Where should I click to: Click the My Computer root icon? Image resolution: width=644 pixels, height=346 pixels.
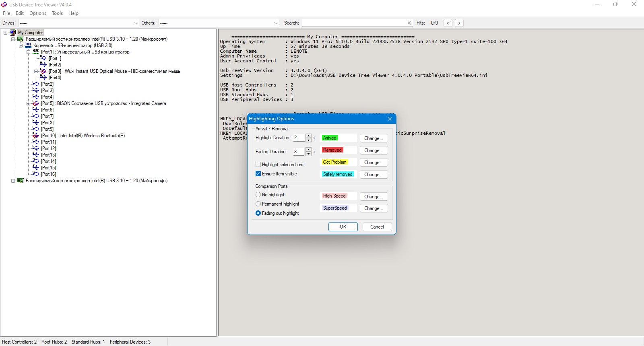point(13,33)
